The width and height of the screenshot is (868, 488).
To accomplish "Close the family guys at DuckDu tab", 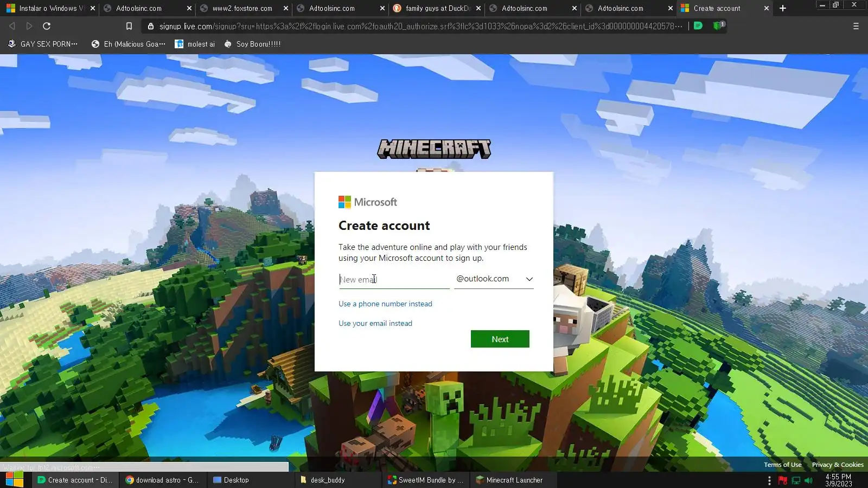I will point(478,8).
